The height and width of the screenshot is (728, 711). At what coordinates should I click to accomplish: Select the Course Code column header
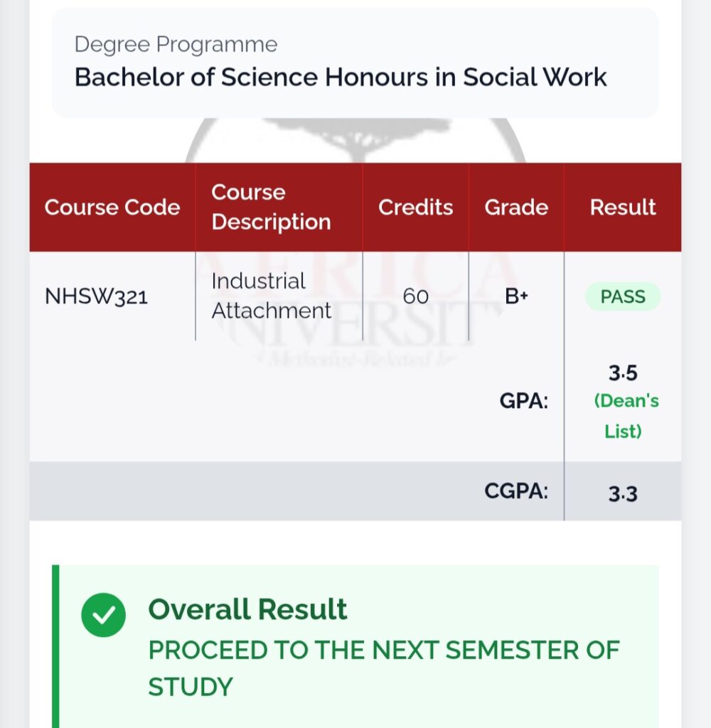point(112,207)
